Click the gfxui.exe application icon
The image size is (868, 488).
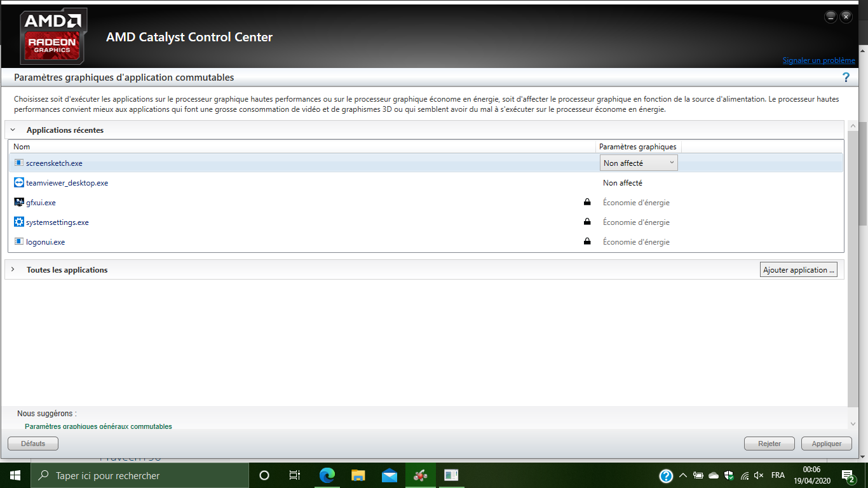click(18, 203)
